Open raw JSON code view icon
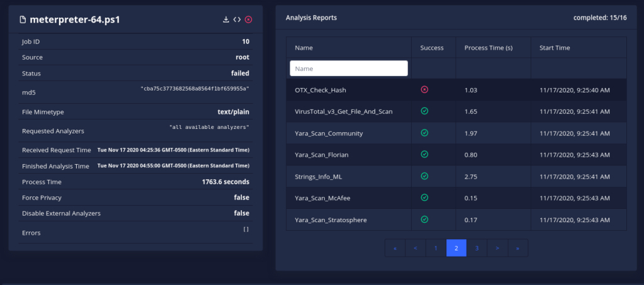This screenshot has width=644, height=285. (x=237, y=20)
